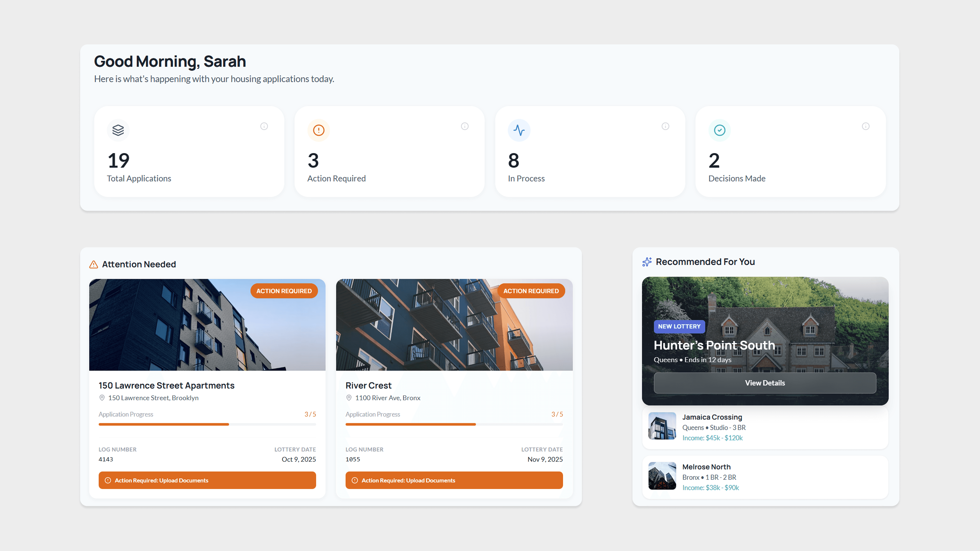Click River Crest application progress bar

454,424
